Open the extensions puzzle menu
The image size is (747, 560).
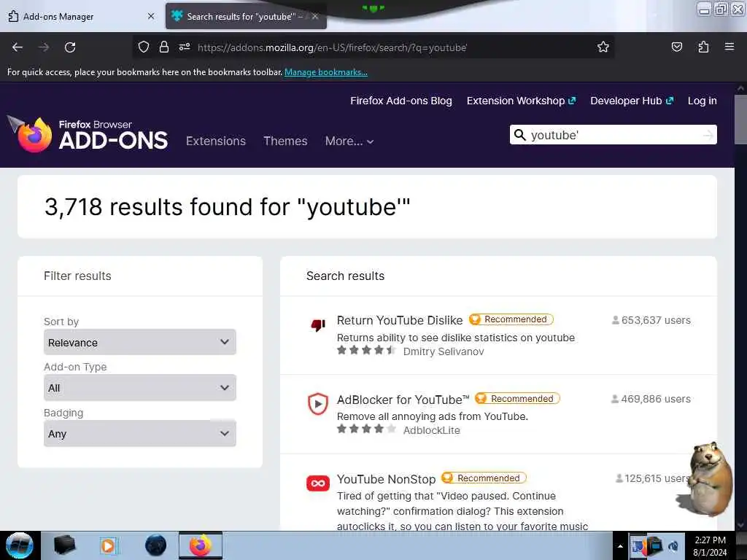pos(703,47)
